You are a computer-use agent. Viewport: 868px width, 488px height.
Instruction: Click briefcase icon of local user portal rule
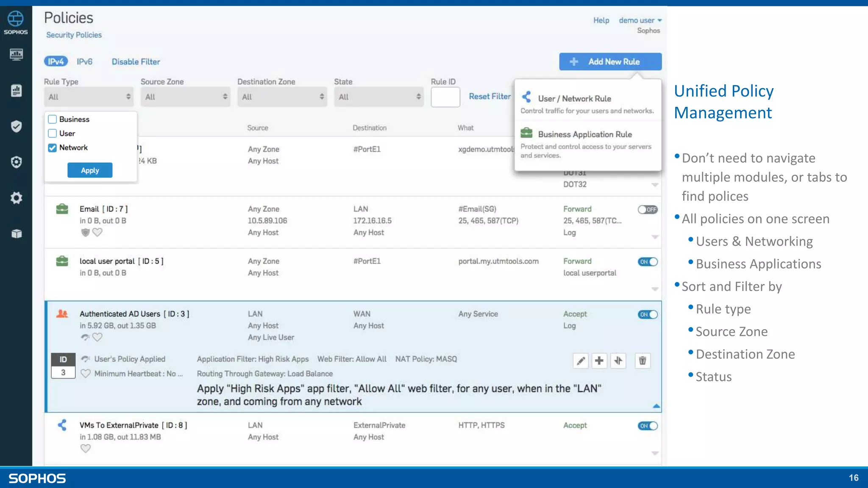tap(62, 261)
